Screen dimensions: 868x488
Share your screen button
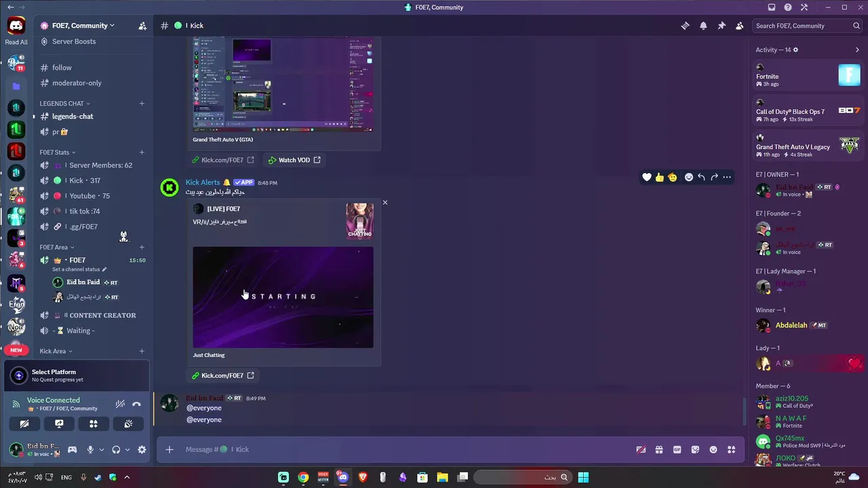coord(59,424)
